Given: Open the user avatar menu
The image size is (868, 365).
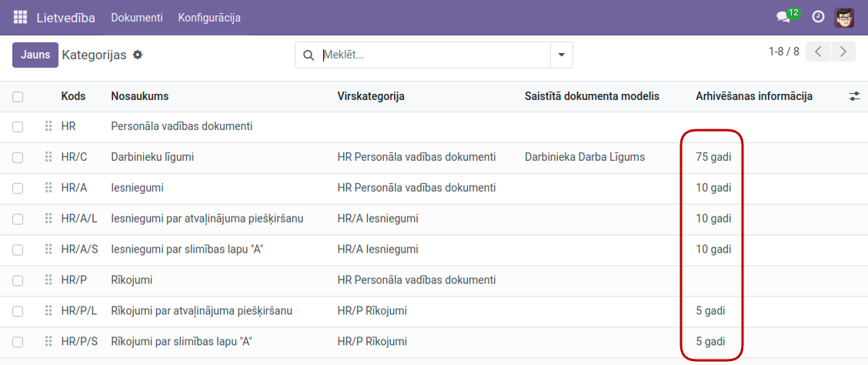Looking at the screenshot, I should (844, 17).
